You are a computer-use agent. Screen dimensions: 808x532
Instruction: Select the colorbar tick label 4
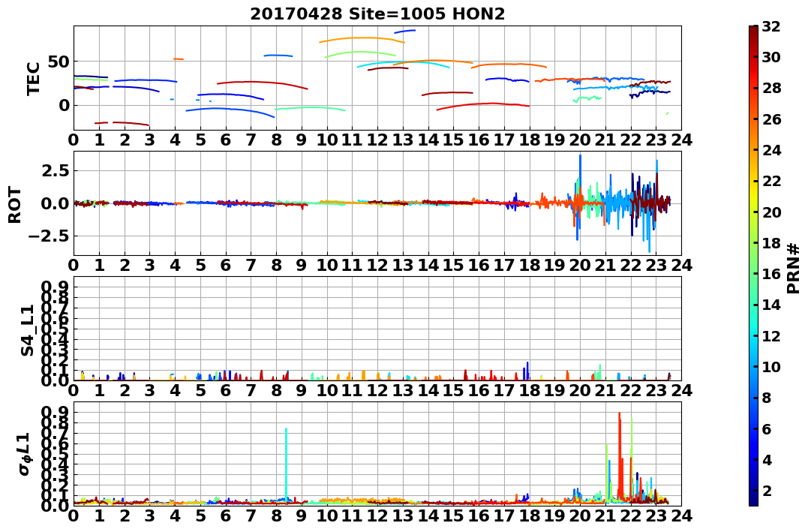coord(766,459)
